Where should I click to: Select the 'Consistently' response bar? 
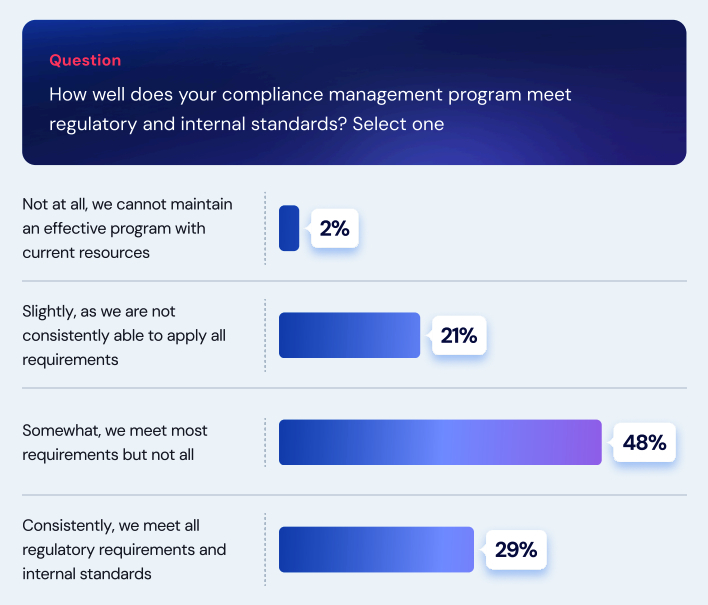tap(376, 549)
